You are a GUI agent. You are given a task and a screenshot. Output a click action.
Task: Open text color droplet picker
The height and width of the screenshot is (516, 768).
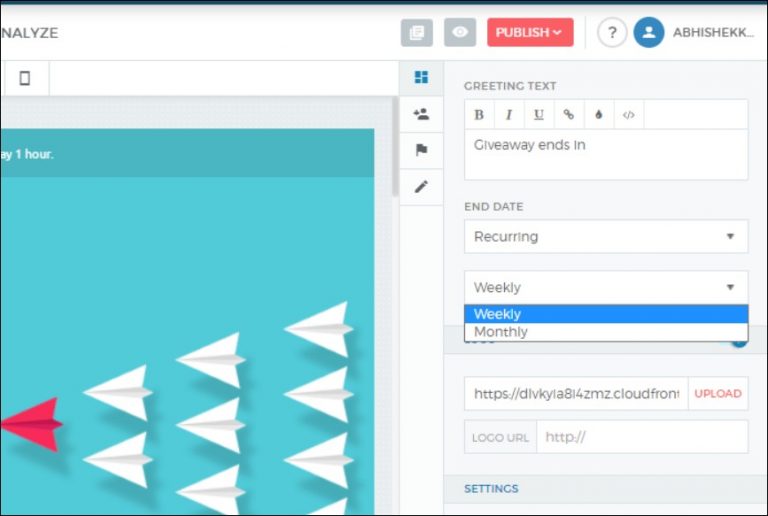598,115
